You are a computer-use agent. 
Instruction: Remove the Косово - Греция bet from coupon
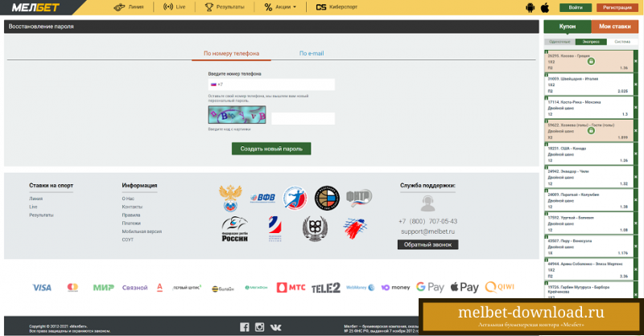(x=636, y=61)
